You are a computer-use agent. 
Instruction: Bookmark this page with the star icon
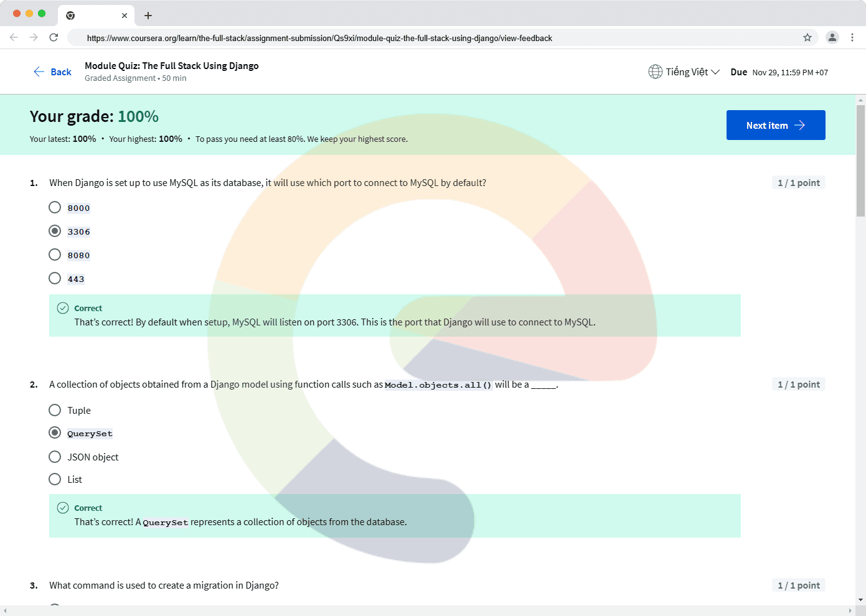[807, 37]
